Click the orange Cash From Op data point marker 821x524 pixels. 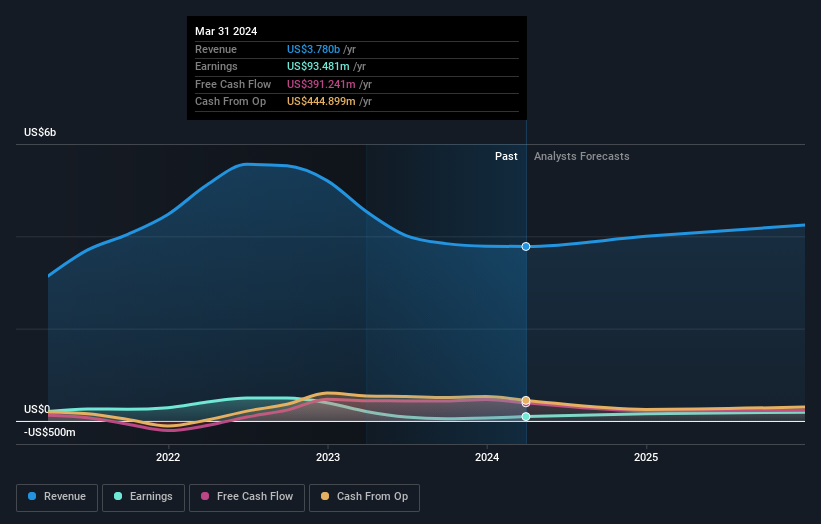tap(526, 400)
